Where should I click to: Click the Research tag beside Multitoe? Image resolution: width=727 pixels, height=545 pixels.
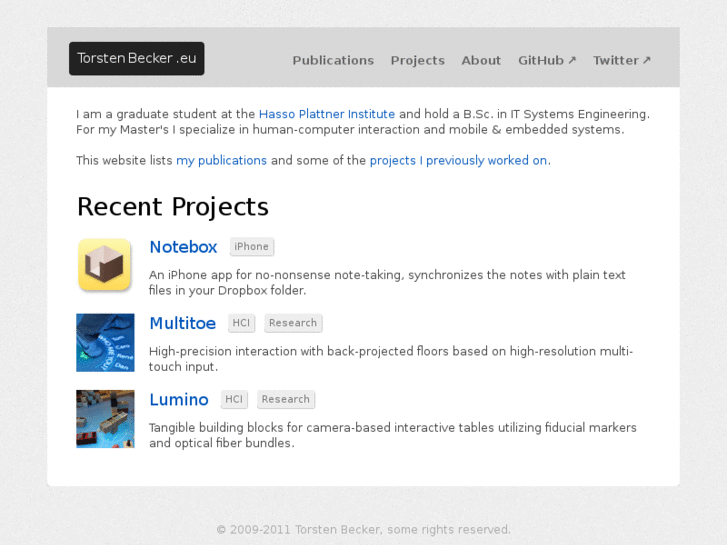(x=293, y=323)
